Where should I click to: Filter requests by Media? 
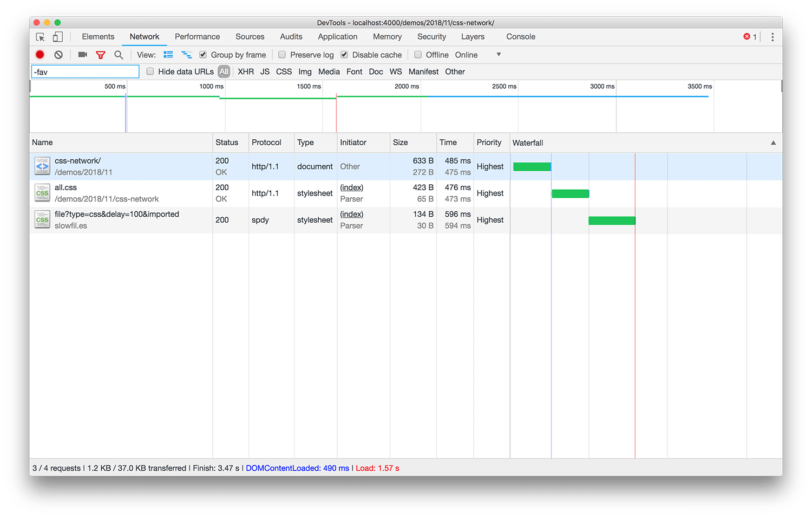(x=329, y=72)
